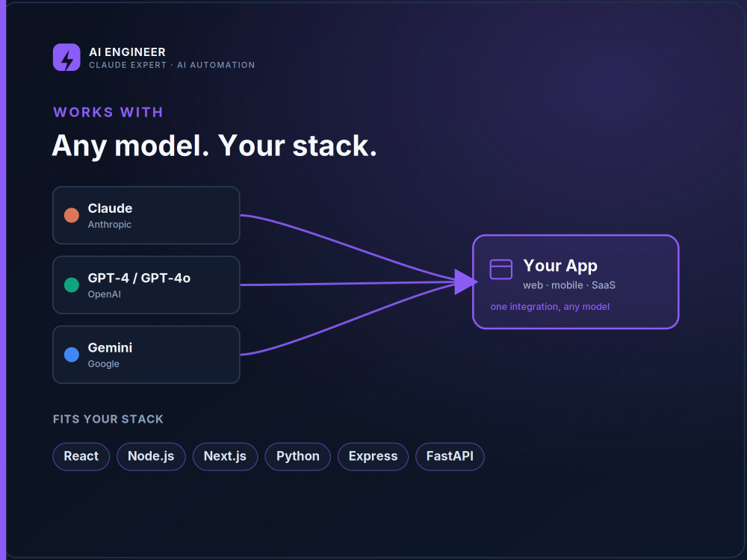Click the 'CLAUDE EXPERT · AI AUTOMATION' tagline
The height and width of the screenshot is (560, 747).
(172, 65)
